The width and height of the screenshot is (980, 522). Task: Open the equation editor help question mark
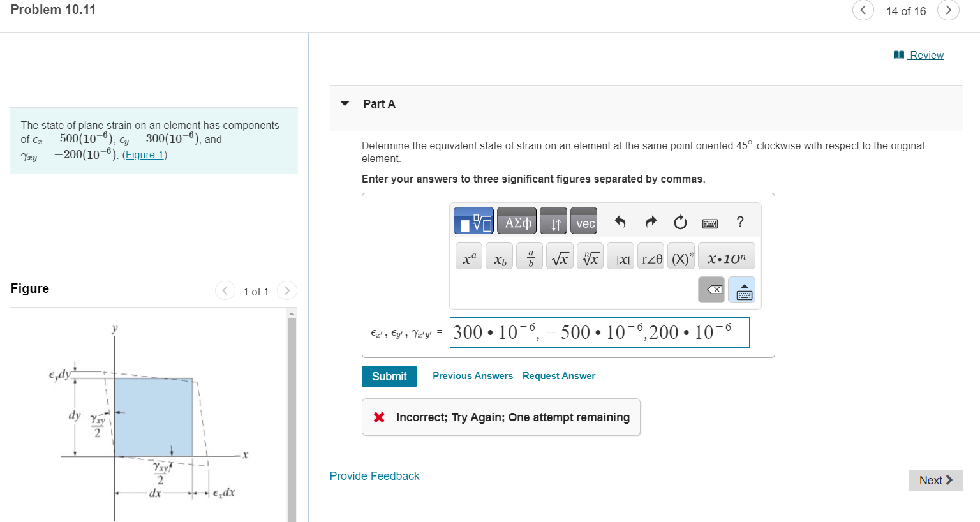point(740,221)
